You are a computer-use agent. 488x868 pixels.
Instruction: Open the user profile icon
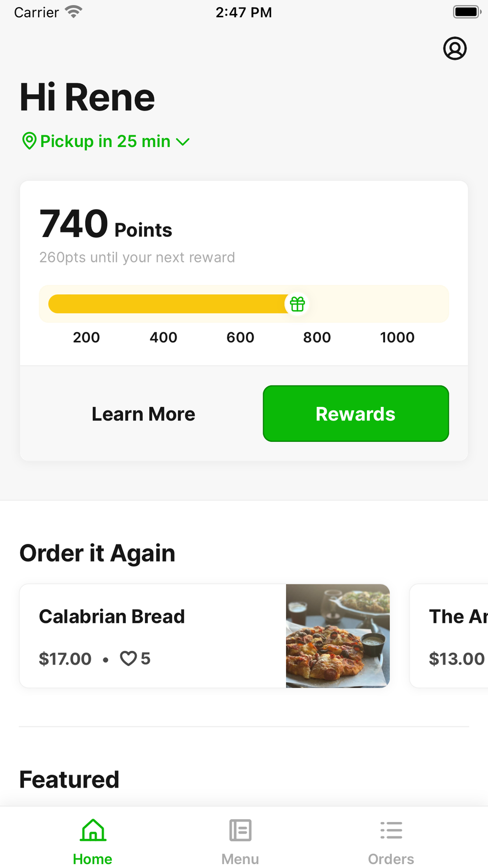pyautogui.click(x=455, y=48)
